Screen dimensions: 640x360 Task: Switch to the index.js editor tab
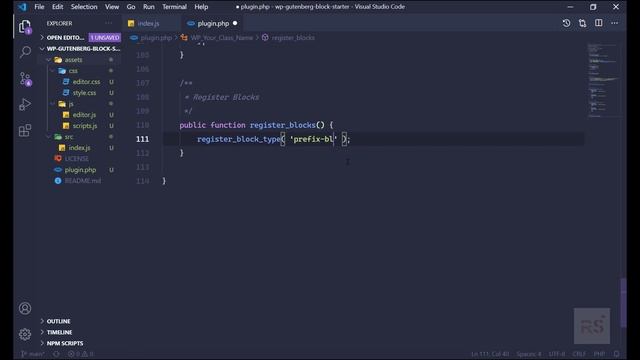[x=150, y=23]
